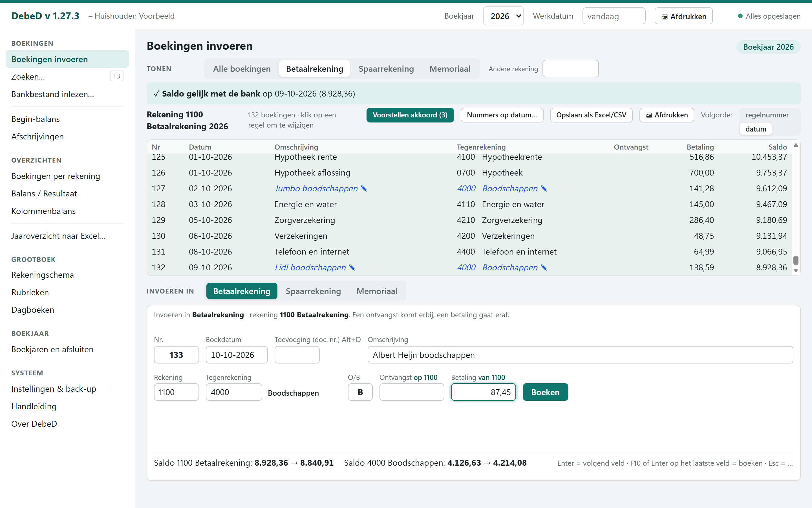Viewport: 812px width, 508px height.
Task: Sort bookings by regelnummer
Action: pyautogui.click(x=767, y=115)
